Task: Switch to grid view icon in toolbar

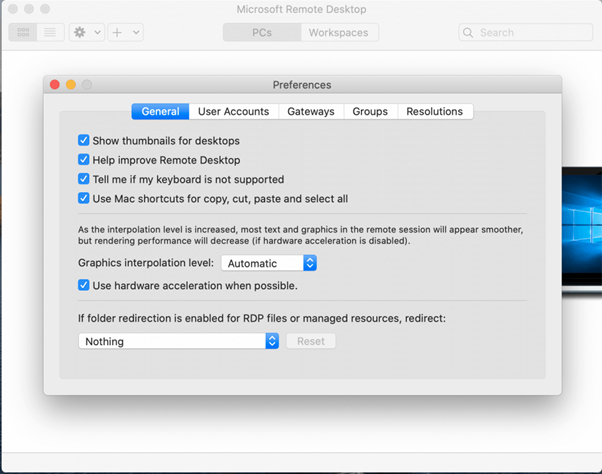Action: (23, 32)
